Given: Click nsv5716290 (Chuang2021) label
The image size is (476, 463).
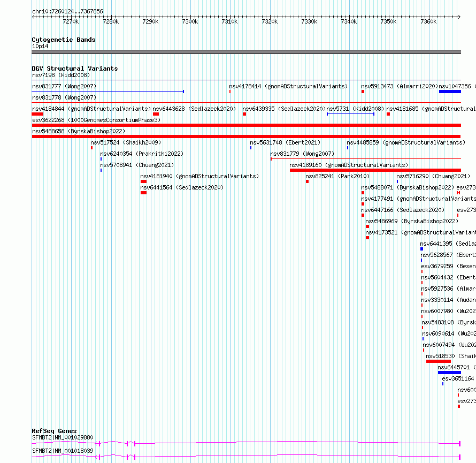Looking at the screenshot, I should (x=433, y=176).
